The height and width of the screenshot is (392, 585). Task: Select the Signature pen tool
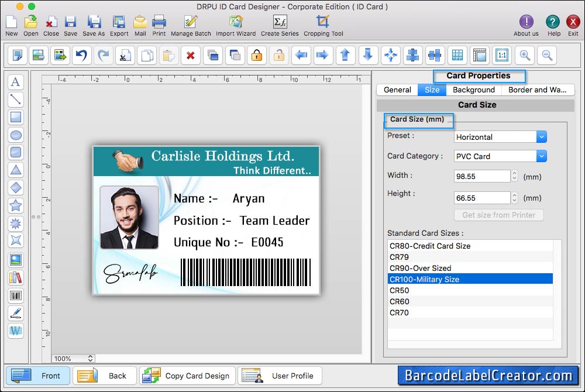coord(16,313)
